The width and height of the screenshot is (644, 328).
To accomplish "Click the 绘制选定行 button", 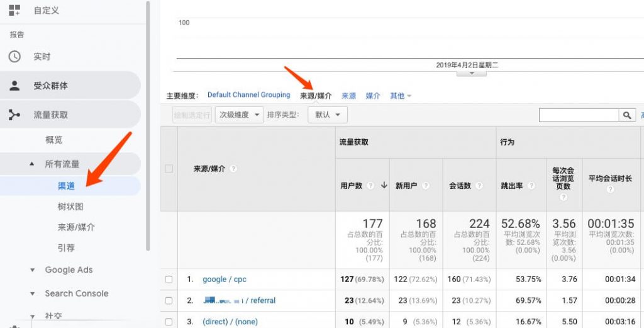I will click(192, 115).
